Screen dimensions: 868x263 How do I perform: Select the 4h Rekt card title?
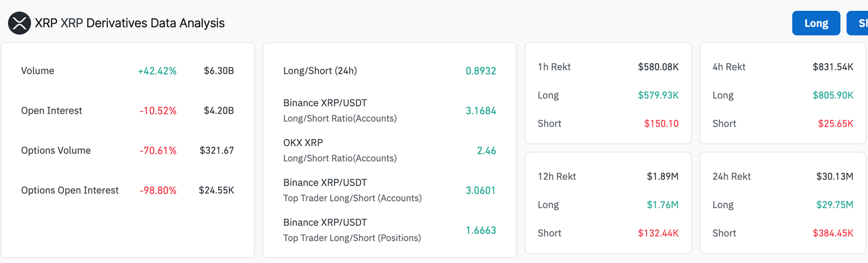click(x=729, y=67)
